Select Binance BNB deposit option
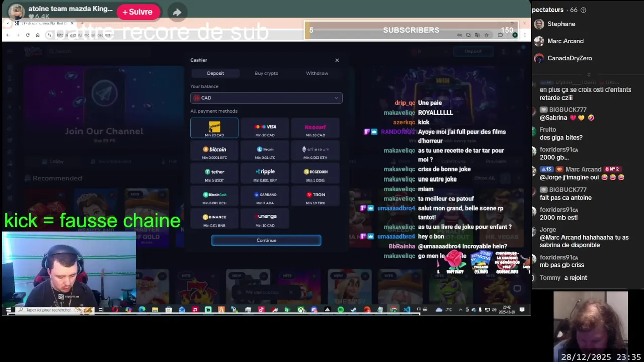The image size is (644, 362). 214,219
